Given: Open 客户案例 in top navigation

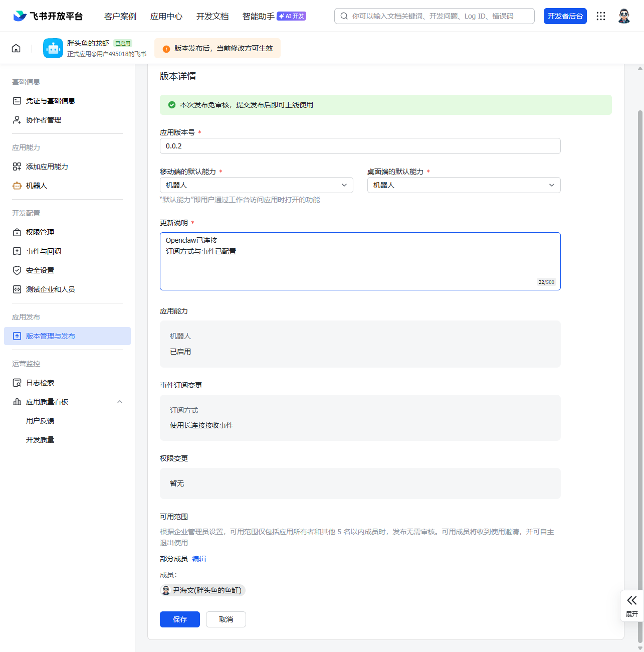Looking at the screenshot, I should tap(120, 16).
